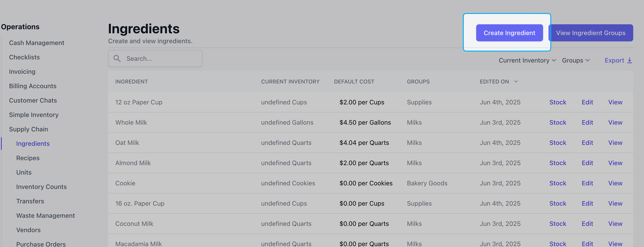Click Edit for Almond Milk
Screen dimensions: 644x247
pos(587,163)
